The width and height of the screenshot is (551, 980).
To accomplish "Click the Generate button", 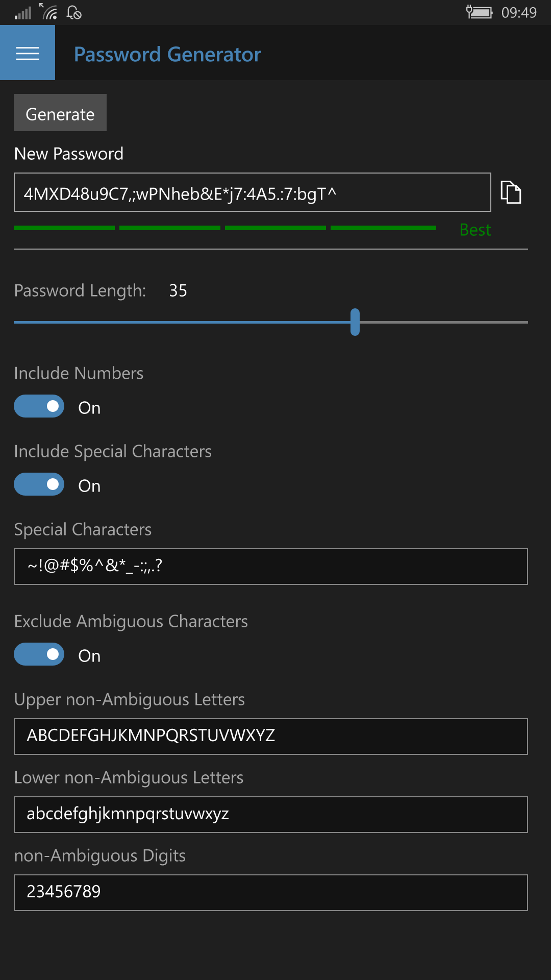I will (60, 113).
